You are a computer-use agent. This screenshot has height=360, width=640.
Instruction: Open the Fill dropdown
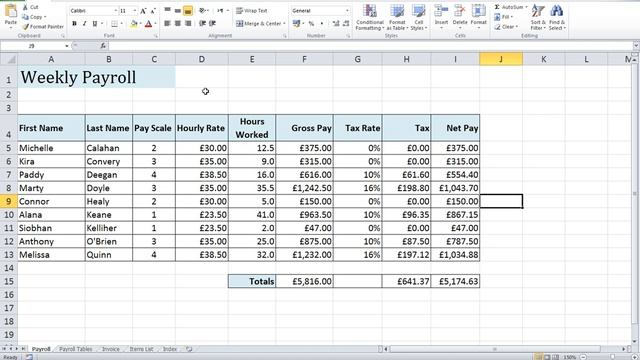pyautogui.click(x=503, y=17)
